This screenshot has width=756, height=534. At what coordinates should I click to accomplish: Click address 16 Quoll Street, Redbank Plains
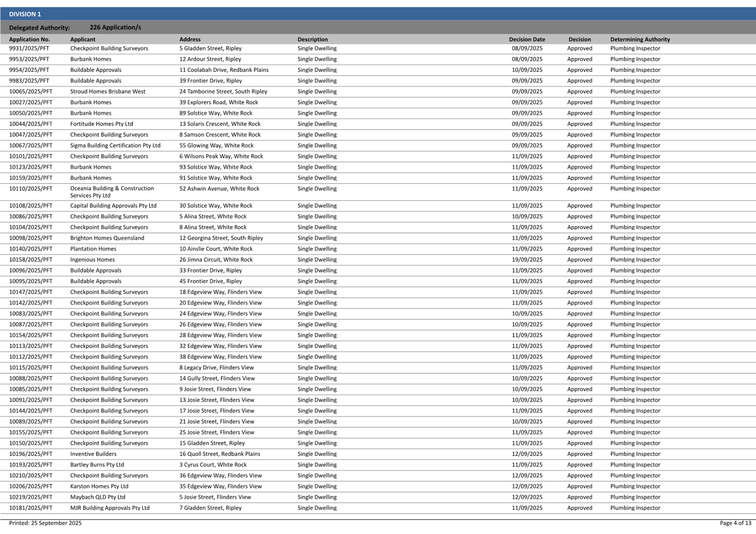[220, 454]
